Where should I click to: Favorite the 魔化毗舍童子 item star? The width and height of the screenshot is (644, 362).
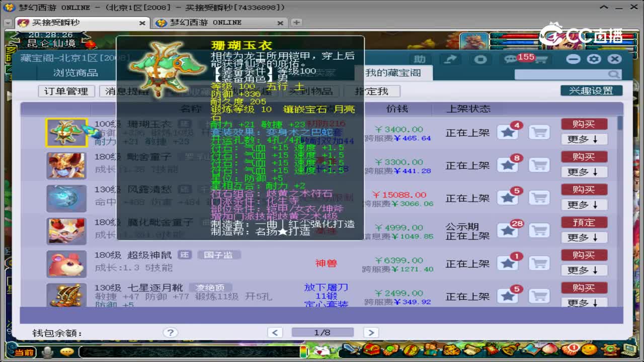click(508, 230)
